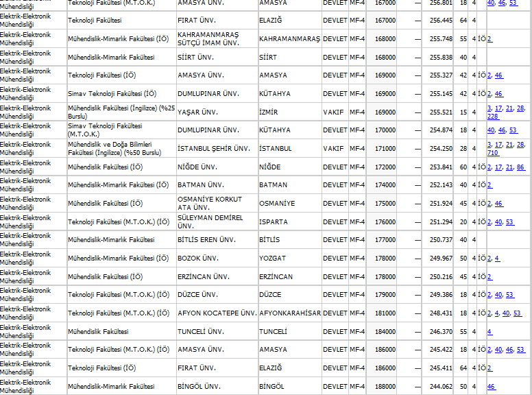Click footnote link 2 in Erzincan Ünv. row
532x395 pixels.
click(489, 276)
